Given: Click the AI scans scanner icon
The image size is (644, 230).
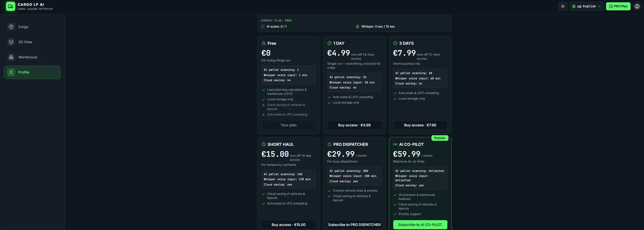Looking at the screenshot, I should click(x=263, y=27).
